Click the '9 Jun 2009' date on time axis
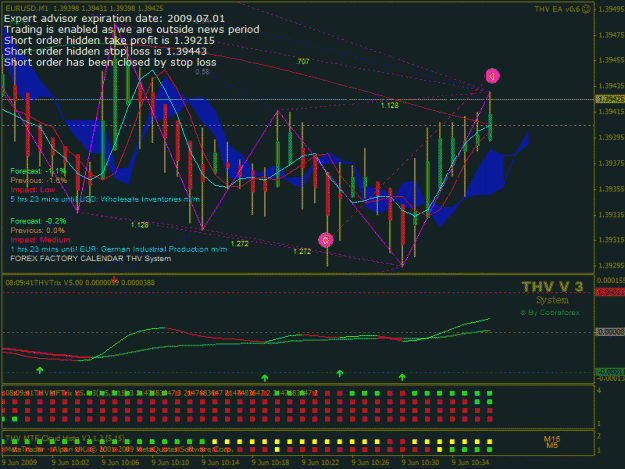The width and height of the screenshot is (625, 469). point(20,462)
